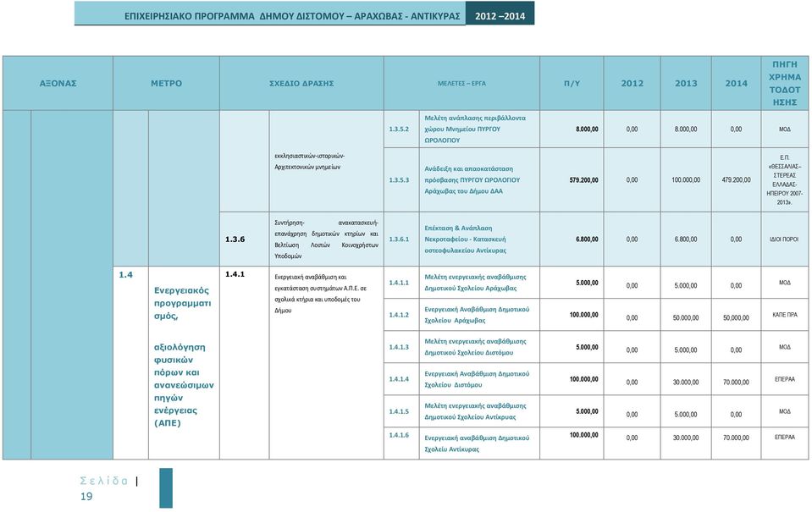Click the budget value 8.000,00 in Π/Υ
This screenshot has height=512, width=812.
587,129
